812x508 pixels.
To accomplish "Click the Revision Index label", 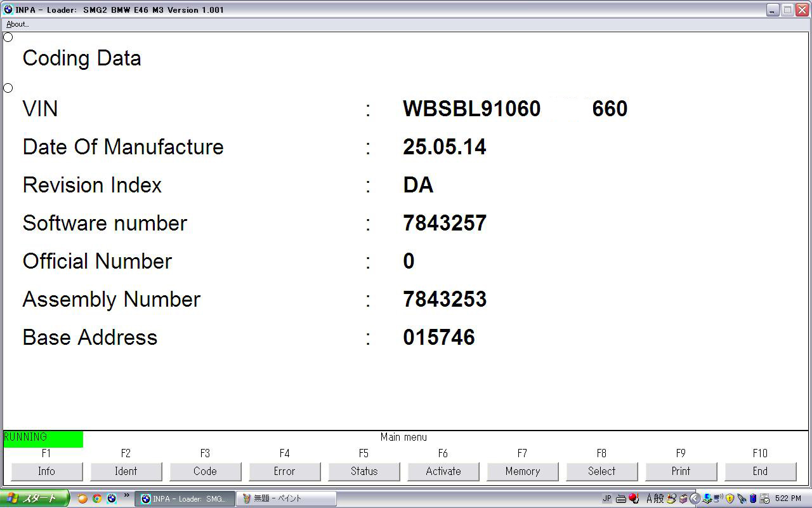I will 92,185.
